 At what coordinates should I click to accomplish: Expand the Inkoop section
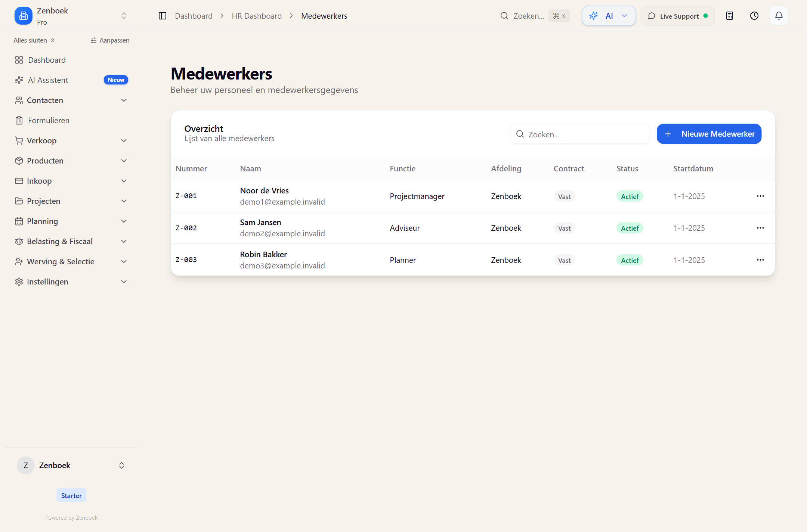tap(71, 181)
